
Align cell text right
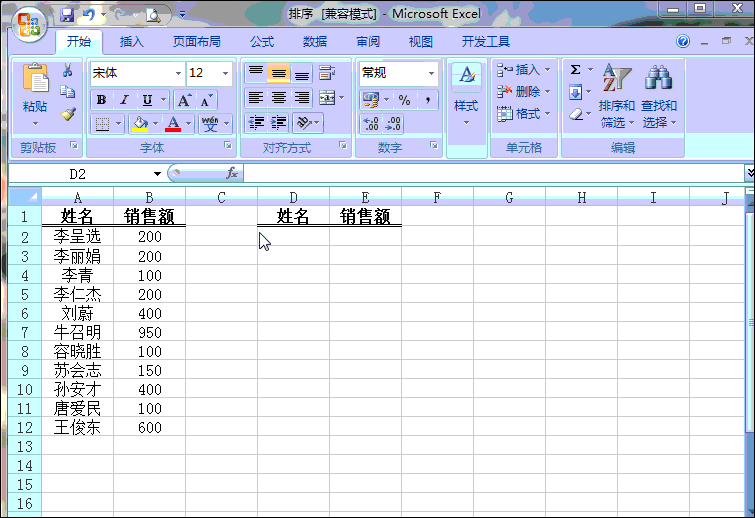(301, 98)
